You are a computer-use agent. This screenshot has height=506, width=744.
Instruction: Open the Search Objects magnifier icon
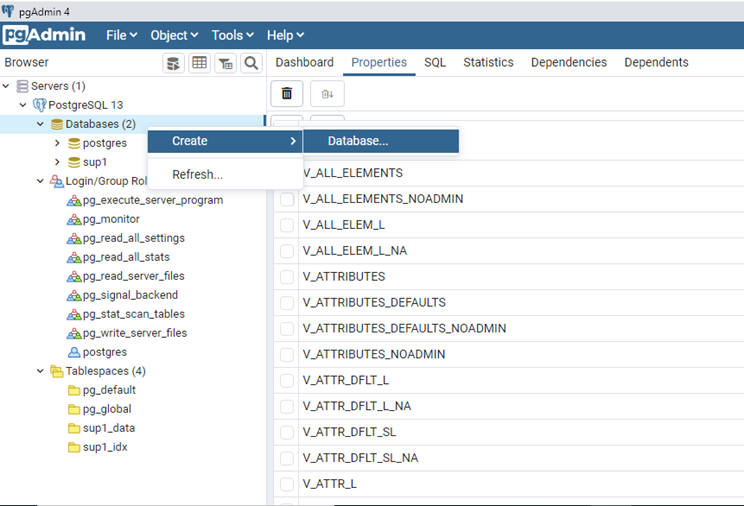pyautogui.click(x=251, y=63)
